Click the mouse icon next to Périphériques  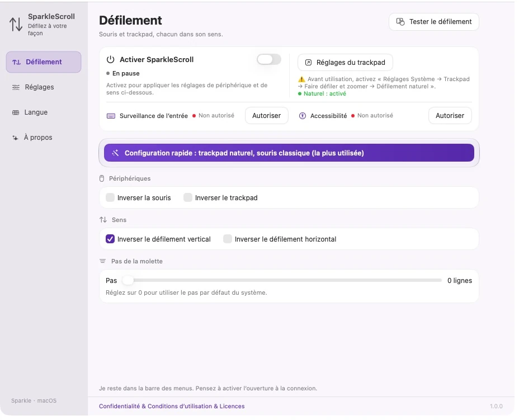pos(102,179)
